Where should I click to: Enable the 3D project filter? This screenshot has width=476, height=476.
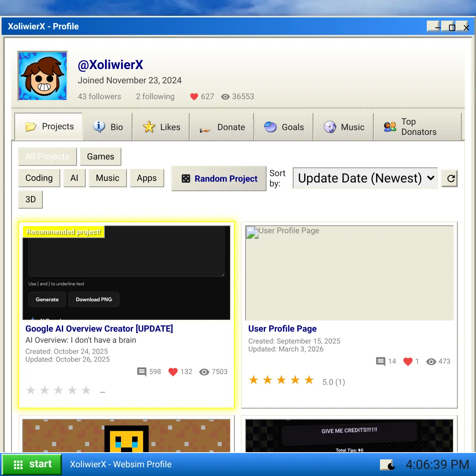(31, 200)
